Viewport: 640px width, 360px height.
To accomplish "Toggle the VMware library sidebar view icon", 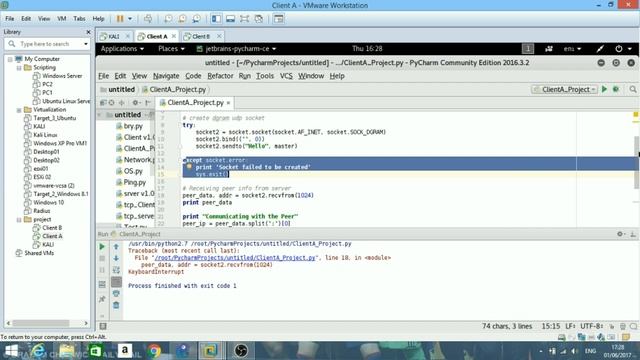I will point(216,19).
